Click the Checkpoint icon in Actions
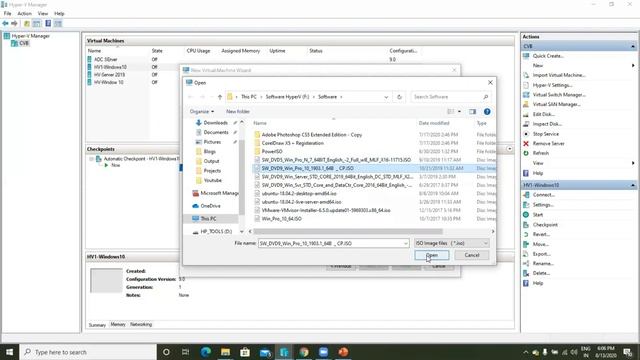This screenshot has height=360, width=640. click(526, 224)
